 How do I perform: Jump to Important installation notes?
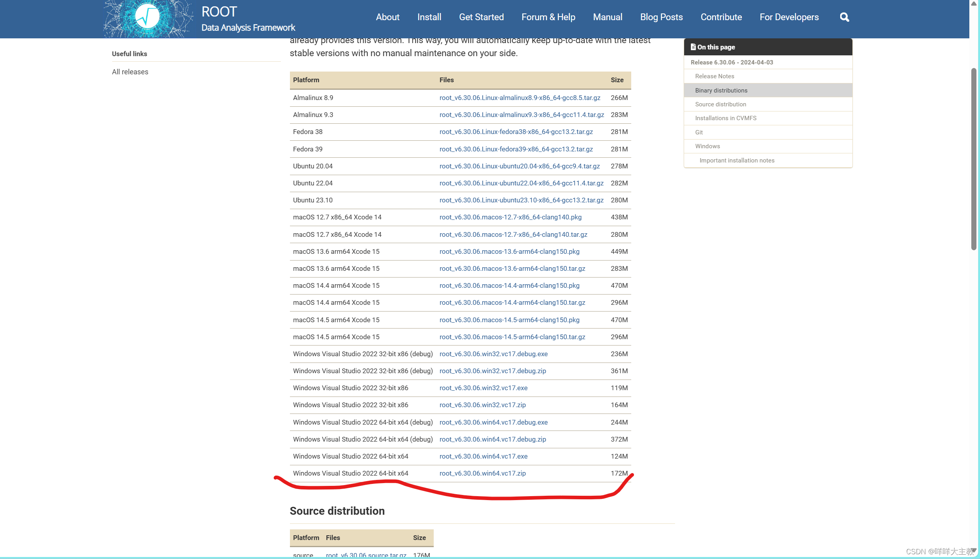pyautogui.click(x=737, y=161)
